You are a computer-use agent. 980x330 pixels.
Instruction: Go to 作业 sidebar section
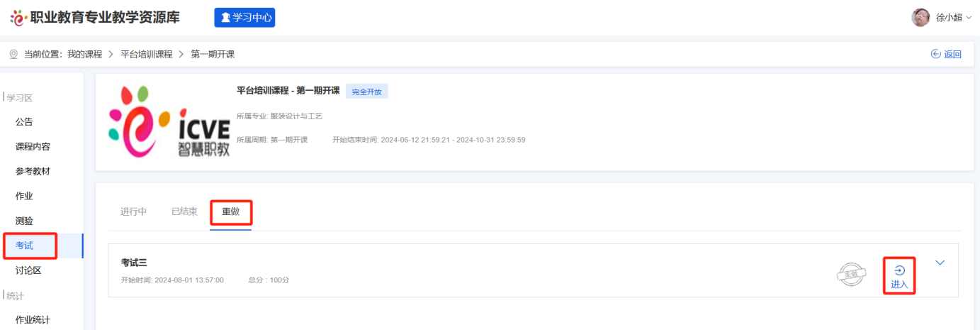(24, 197)
